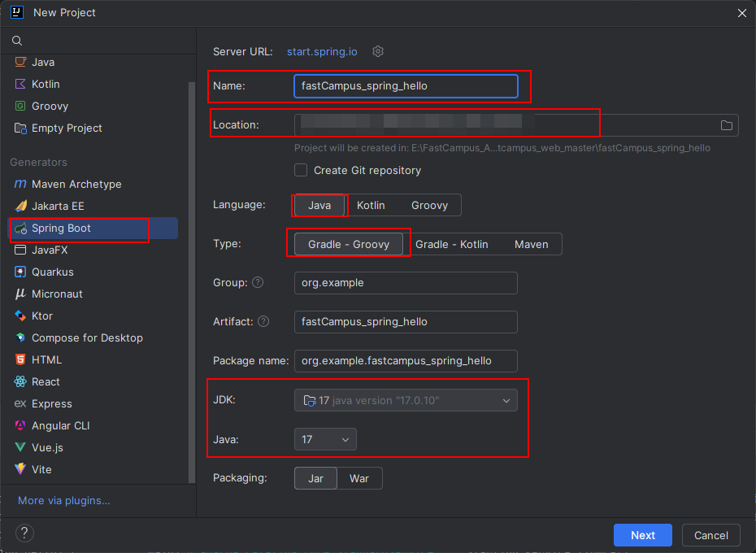
Task: Click the Spring Boot leaf icon
Action: pos(20,229)
